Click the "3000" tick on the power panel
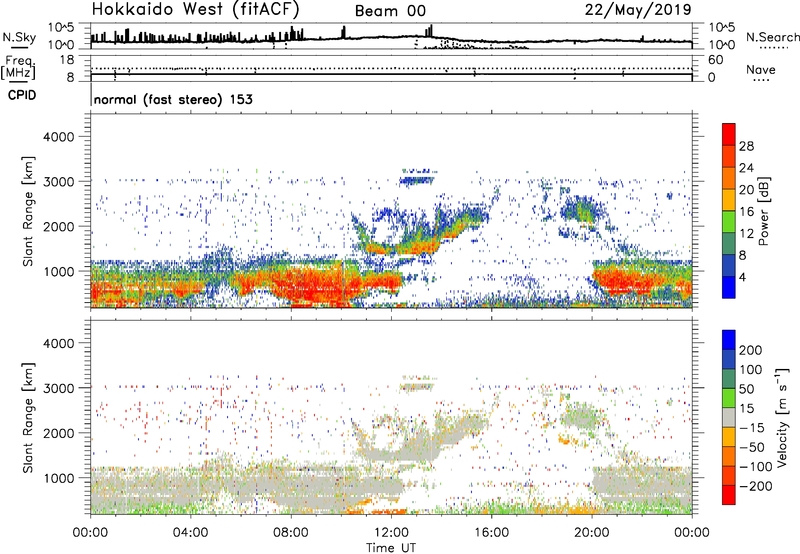This screenshot has height=554, width=800. [x=58, y=182]
